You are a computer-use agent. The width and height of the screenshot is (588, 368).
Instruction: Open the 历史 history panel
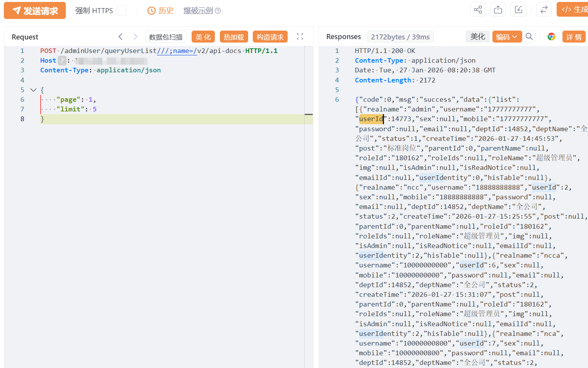click(161, 10)
